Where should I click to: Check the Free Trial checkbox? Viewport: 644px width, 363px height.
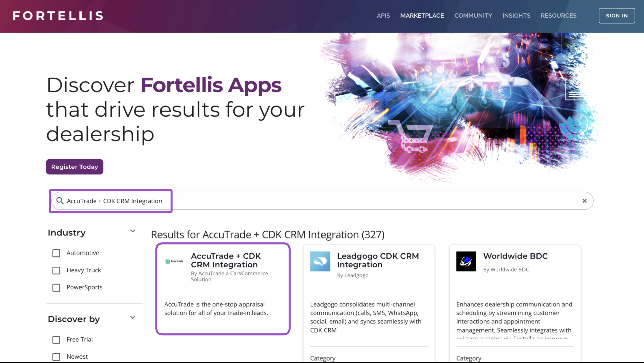click(x=56, y=340)
